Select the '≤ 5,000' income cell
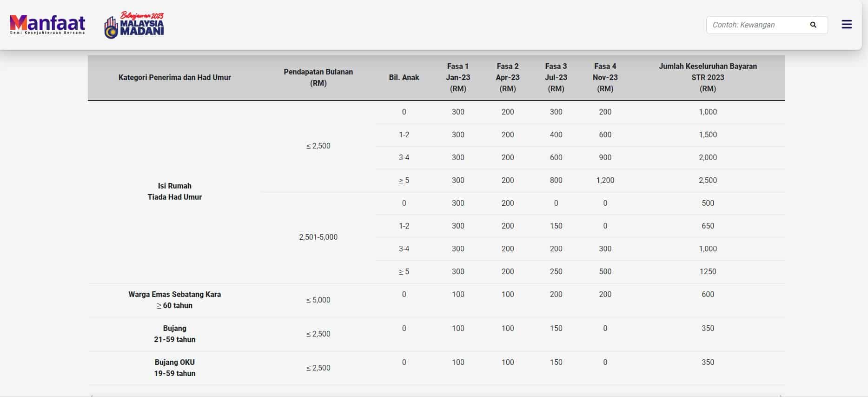 click(x=318, y=300)
